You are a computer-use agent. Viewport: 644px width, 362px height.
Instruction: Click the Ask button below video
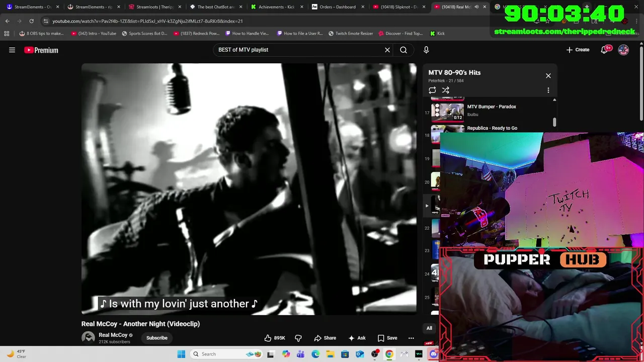357,338
